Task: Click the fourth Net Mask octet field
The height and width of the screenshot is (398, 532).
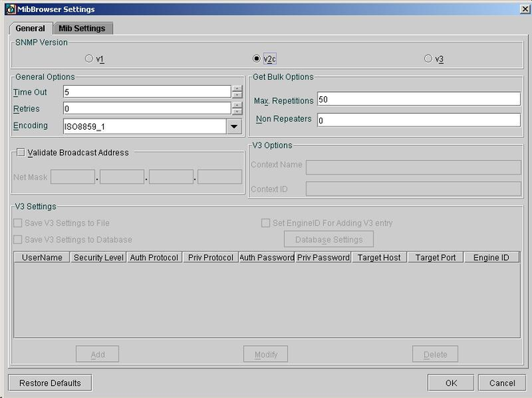Action: click(x=220, y=177)
